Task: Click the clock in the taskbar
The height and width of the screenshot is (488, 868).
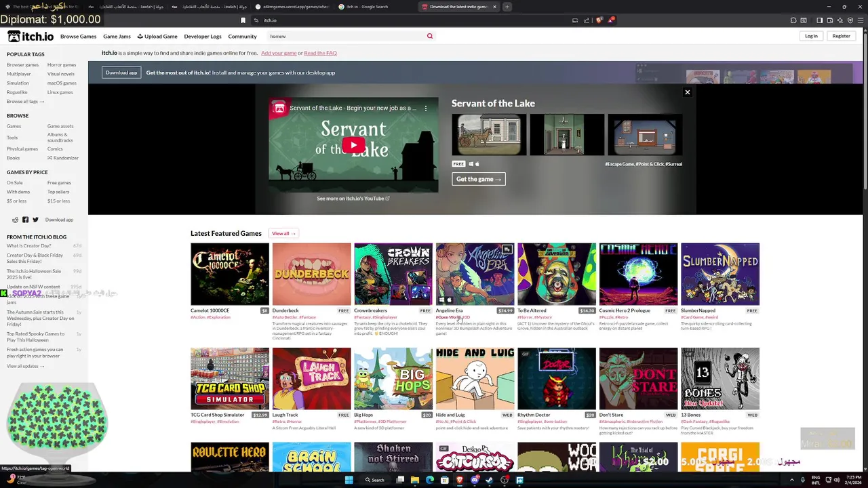Action: [x=854, y=480]
